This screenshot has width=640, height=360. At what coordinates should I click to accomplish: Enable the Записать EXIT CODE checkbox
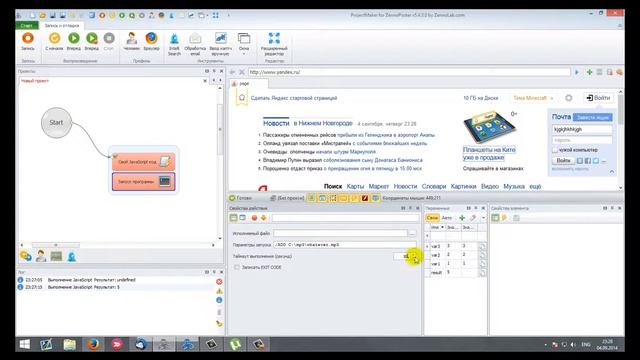coord(237,267)
